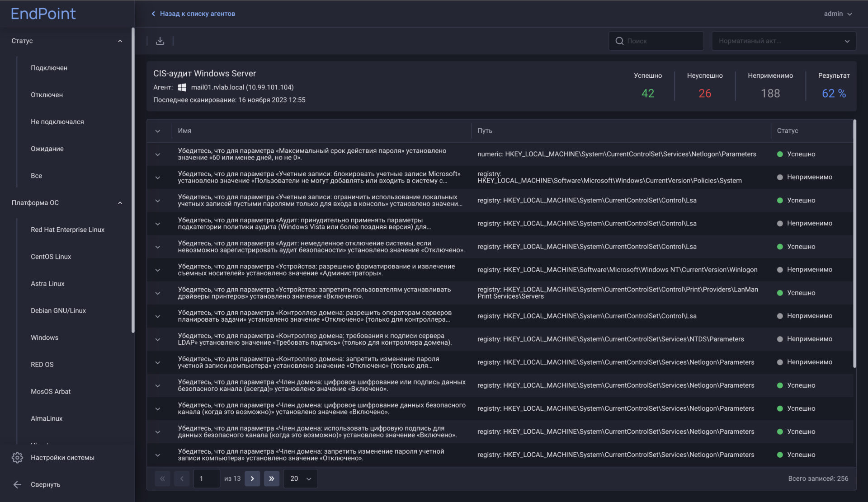Click the table vertical scrollbar
The image size is (868, 502).
(854, 244)
